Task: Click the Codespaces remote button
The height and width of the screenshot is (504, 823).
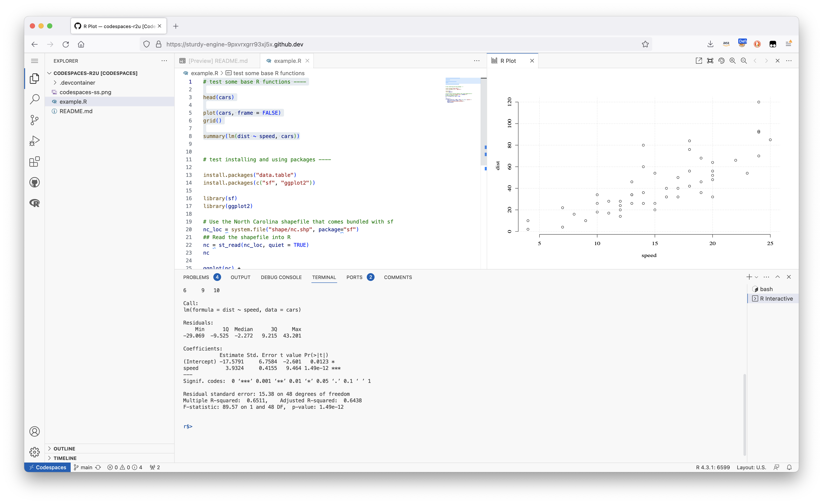Action: [x=47, y=467]
